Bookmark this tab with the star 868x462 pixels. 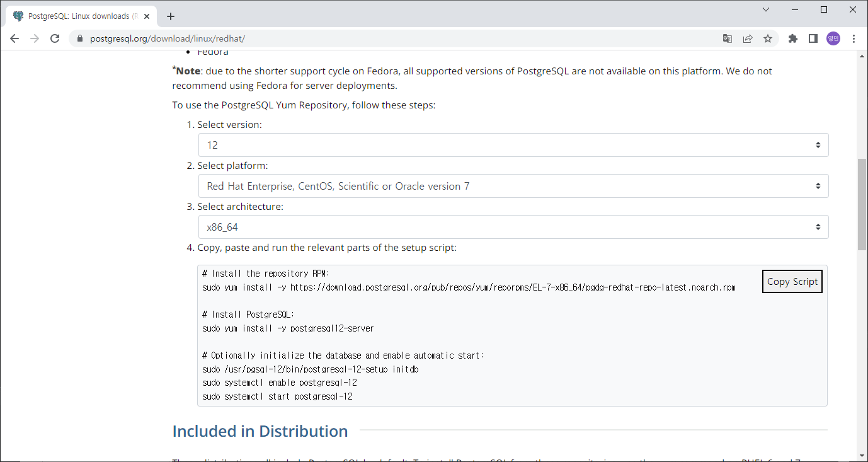pyautogui.click(x=768, y=38)
